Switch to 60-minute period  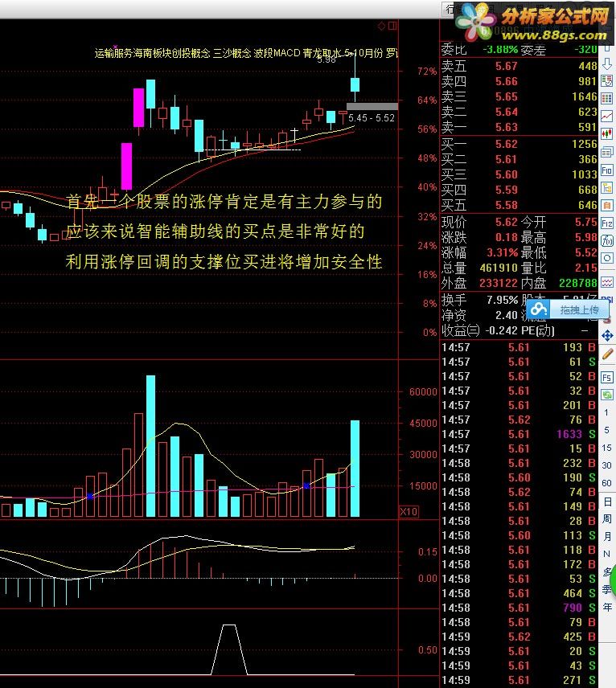coord(606,483)
